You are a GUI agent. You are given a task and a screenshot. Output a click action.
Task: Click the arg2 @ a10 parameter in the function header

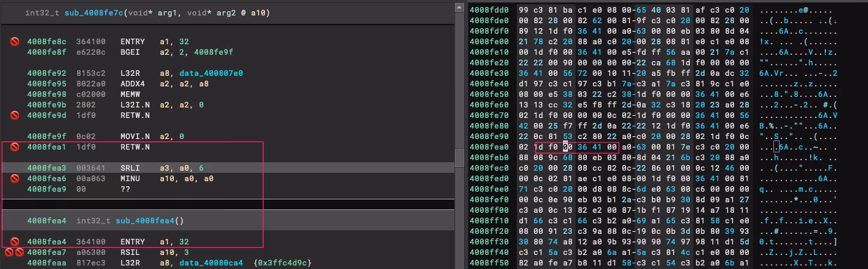pos(243,13)
